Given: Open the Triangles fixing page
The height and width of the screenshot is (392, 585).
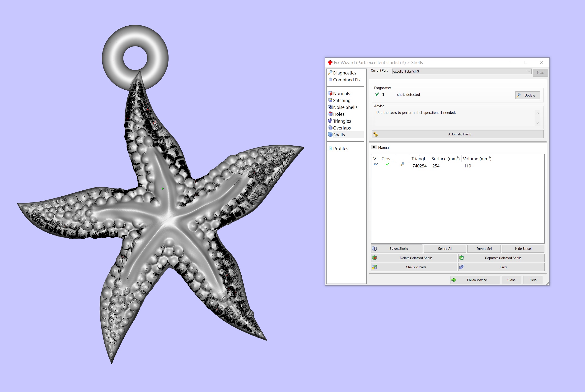Looking at the screenshot, I should 342,121.
